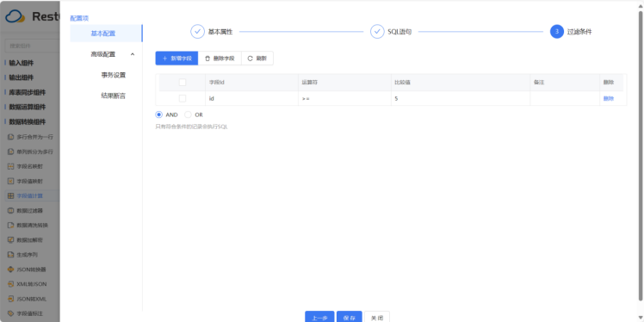Click the refresh icon beside 刷新
This screenshot has width=644, height=322.
pos(251,59)
